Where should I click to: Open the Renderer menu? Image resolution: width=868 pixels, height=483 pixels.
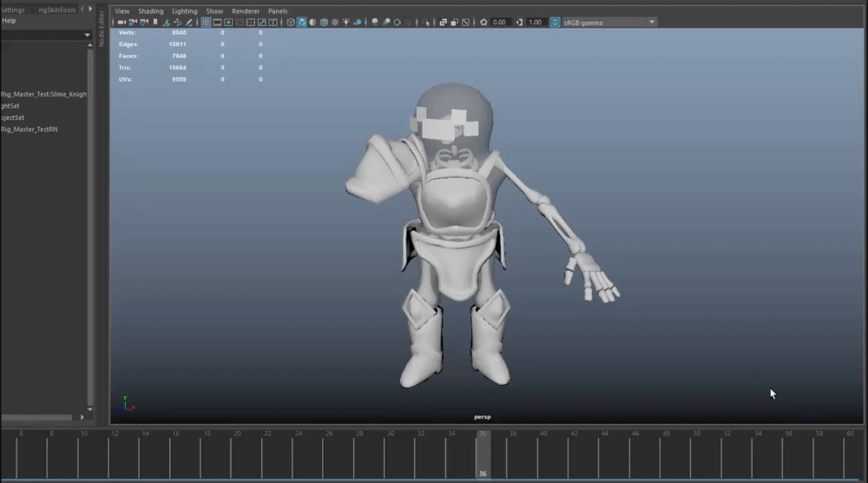(246, 11)
